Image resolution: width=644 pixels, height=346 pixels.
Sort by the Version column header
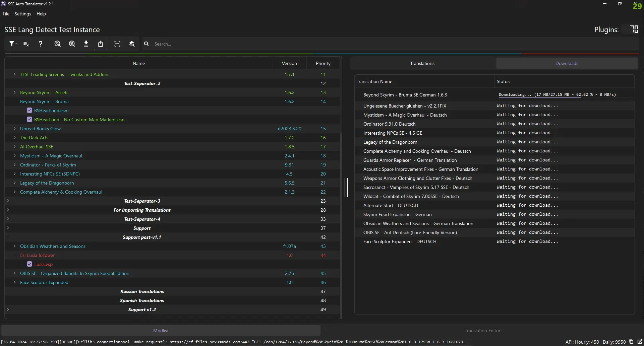point(289,63)
